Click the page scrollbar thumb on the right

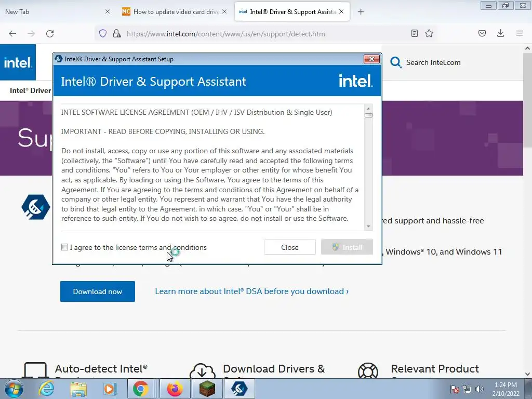(528, 101)
